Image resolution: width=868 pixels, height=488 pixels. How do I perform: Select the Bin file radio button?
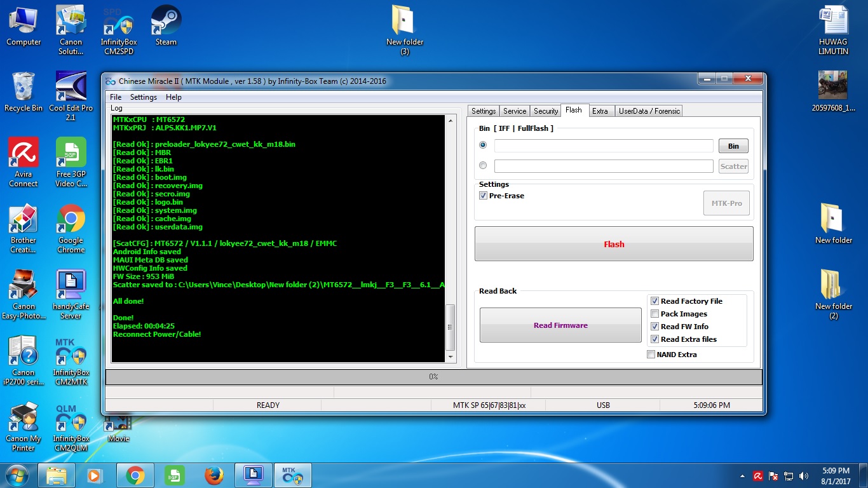click(483, 145)
